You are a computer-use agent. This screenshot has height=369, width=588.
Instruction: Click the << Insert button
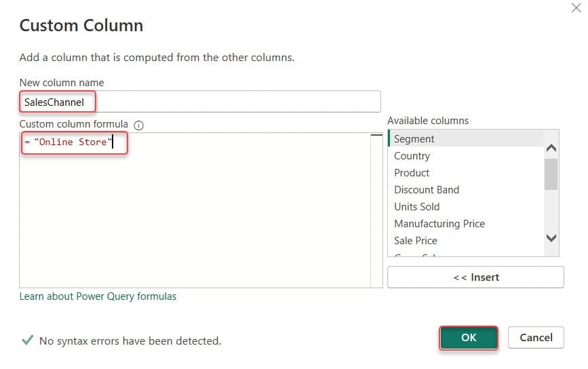[475, 277]
